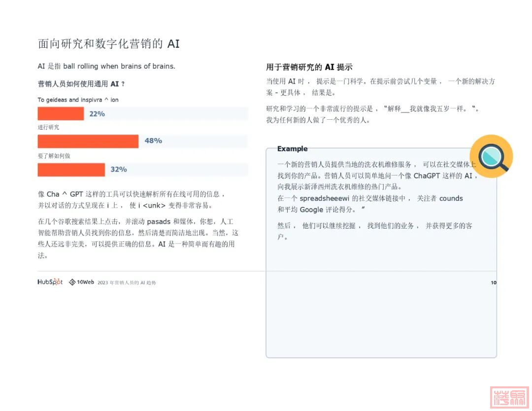Select the orange 32% bar
The height and width of the screenshot is (411, 532).
[x=71, y=170]
